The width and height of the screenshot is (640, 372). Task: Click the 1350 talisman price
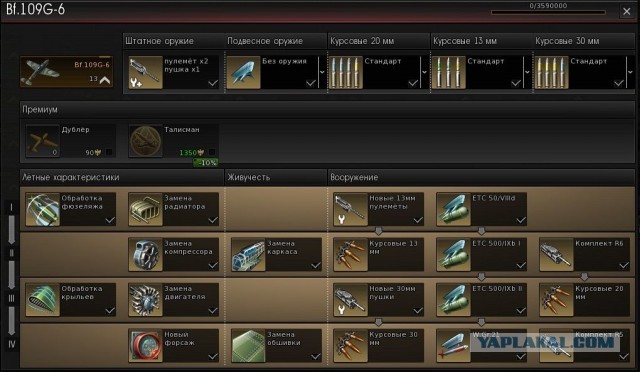coord(191,152)
